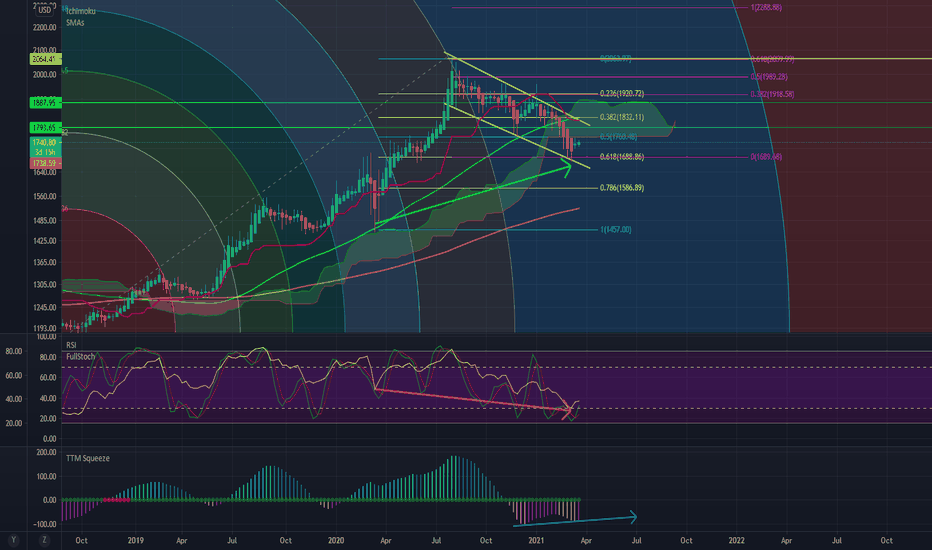Click the 1245.00 price scale value

click(x=45, y=307)
